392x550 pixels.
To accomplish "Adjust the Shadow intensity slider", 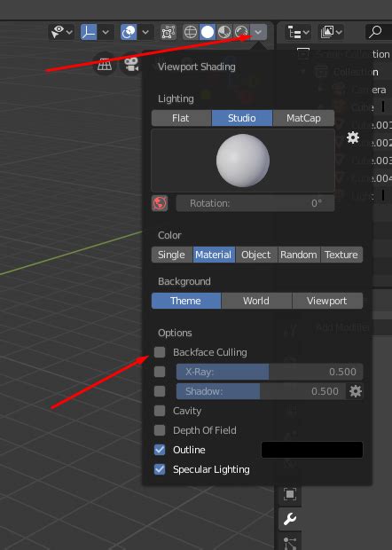I will [x=261, y=391].
